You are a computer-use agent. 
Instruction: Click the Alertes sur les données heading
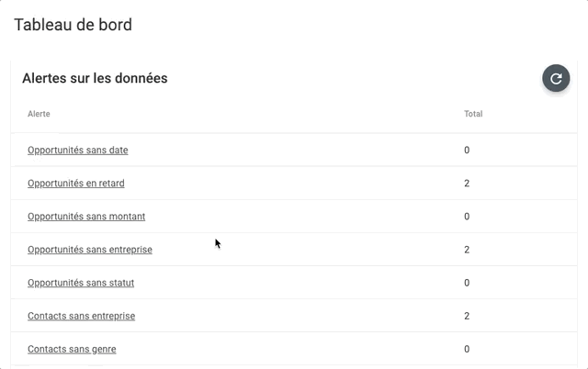[x=95, y=78]
